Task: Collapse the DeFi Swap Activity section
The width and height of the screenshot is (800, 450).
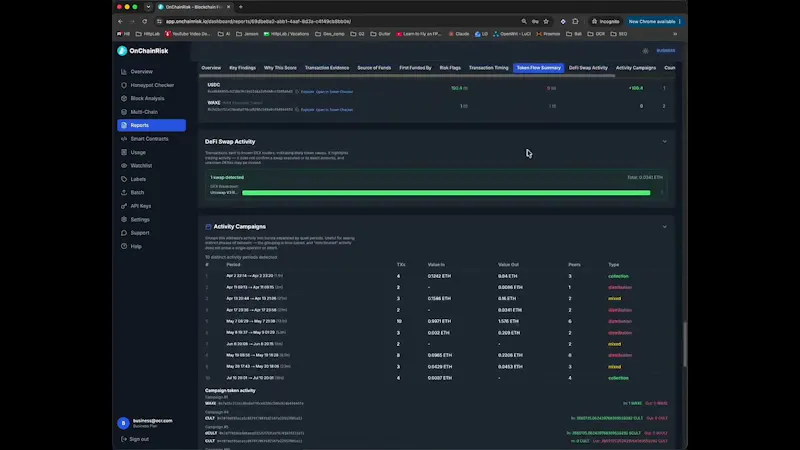Action: tap(664, 141)
